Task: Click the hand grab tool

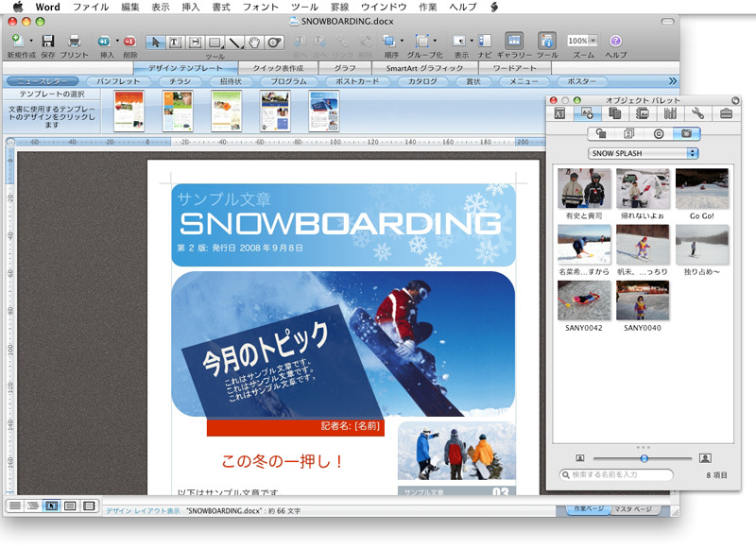Action: (x=254, y=43)
